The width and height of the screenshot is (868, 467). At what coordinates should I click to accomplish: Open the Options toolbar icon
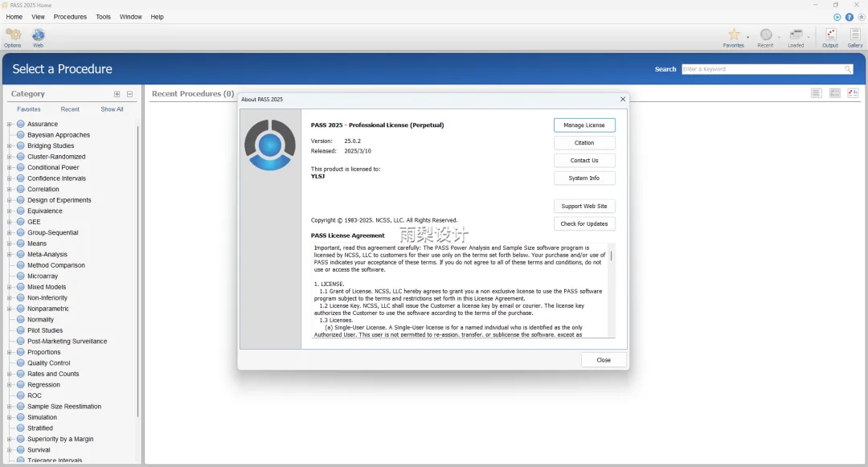tap(13, 38)
